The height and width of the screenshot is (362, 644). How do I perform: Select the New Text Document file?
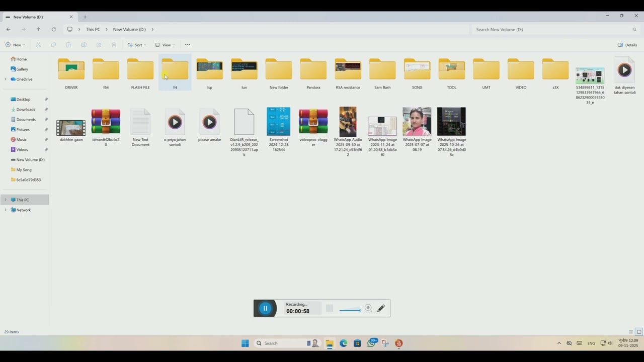coord(140,128)
